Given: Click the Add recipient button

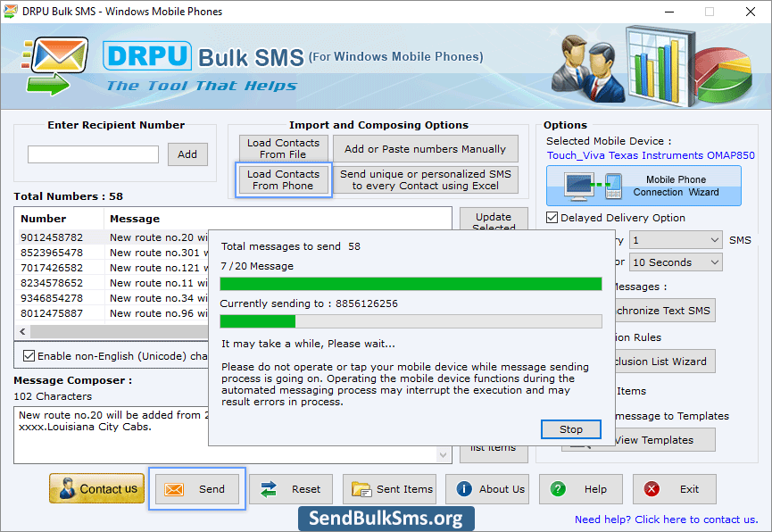Looking at the screenshot, I should coord(187,154).
